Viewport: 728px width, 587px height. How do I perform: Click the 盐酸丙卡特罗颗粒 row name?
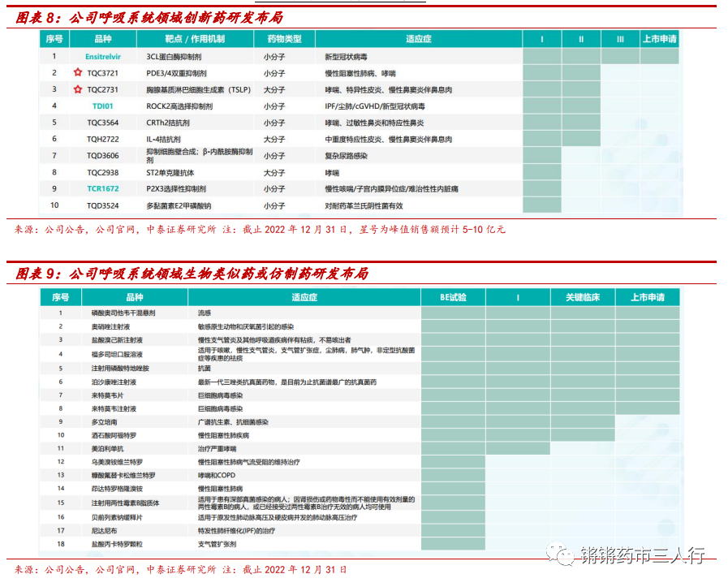click(117, 544)
